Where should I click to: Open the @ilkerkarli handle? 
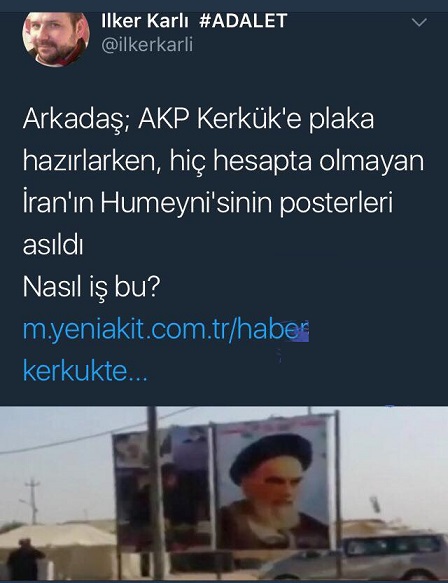[147, 45]
